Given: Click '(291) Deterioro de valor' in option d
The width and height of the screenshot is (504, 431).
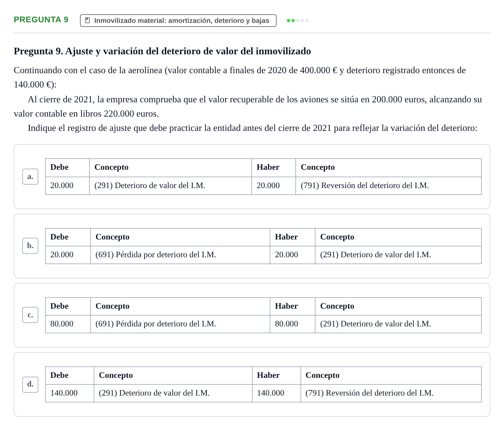Looking at the screenshot, I should click(154, 393).
